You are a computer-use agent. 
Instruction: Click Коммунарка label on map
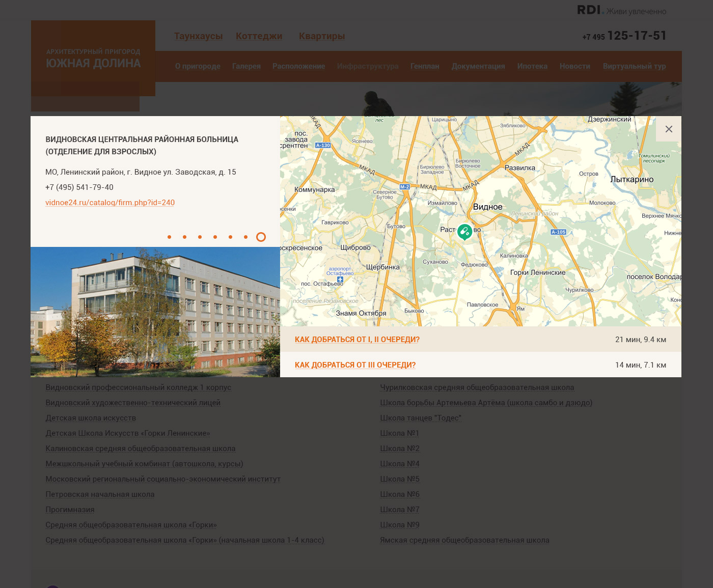click(x=315, y=189)
